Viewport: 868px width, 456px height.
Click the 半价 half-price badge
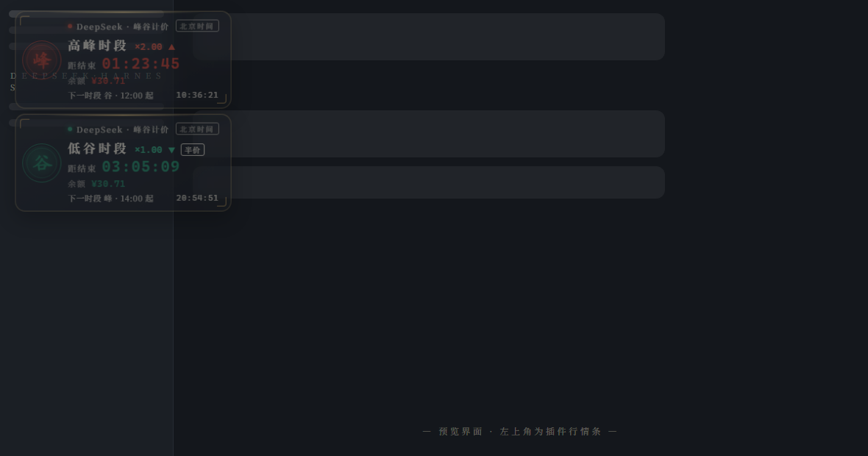coord(193,150)
